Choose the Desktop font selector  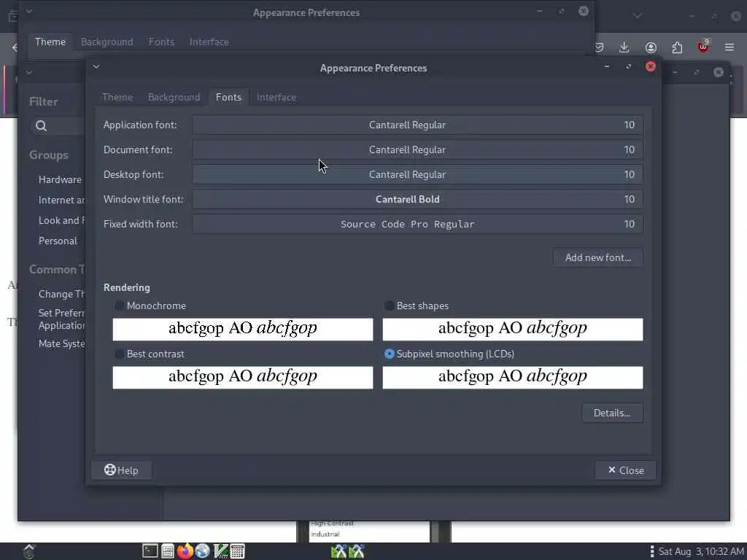417,174
